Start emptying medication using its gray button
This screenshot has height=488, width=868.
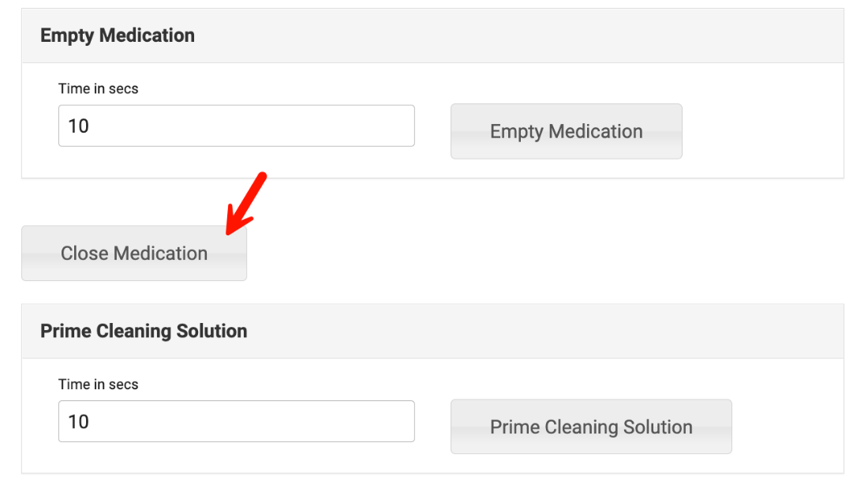coord(566,131)
